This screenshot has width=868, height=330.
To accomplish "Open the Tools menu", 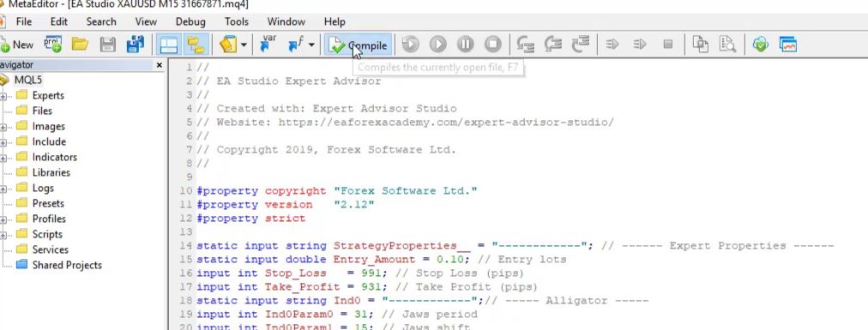I will 237,21.
